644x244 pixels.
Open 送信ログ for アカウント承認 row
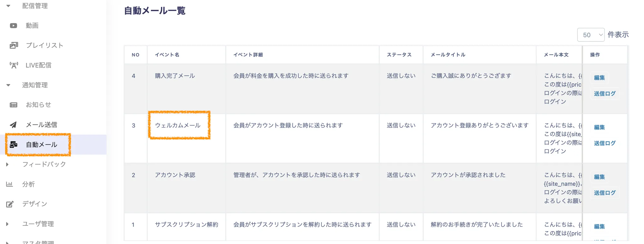[605, 193]
